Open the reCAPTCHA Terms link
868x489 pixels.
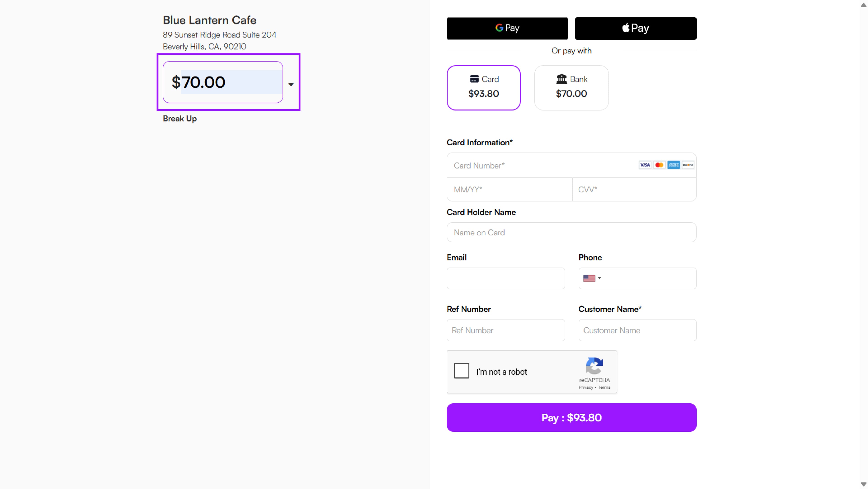604,387
